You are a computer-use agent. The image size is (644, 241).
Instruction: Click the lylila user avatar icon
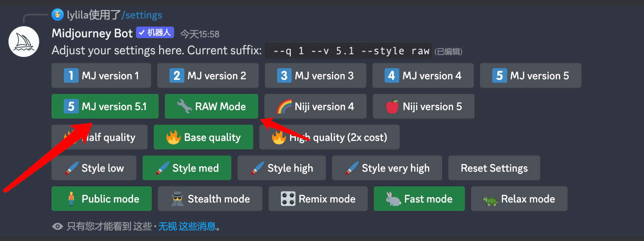(58, 15)
